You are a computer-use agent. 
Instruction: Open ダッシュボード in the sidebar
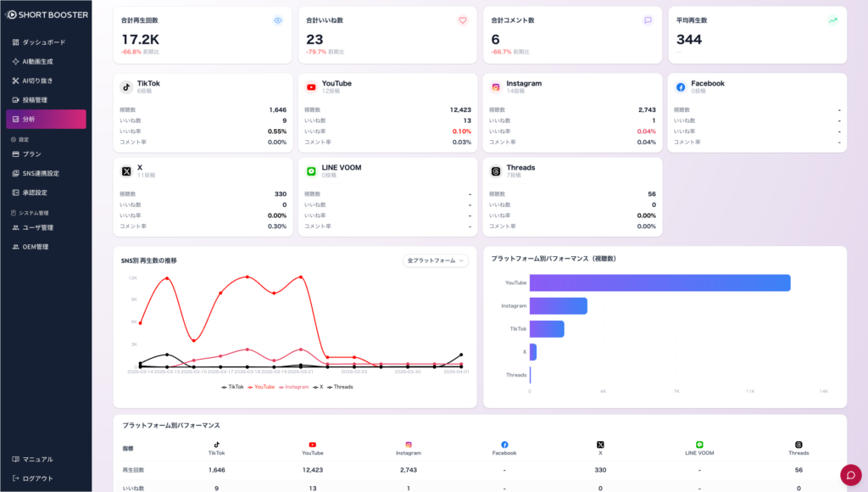[x=43, y=42]
